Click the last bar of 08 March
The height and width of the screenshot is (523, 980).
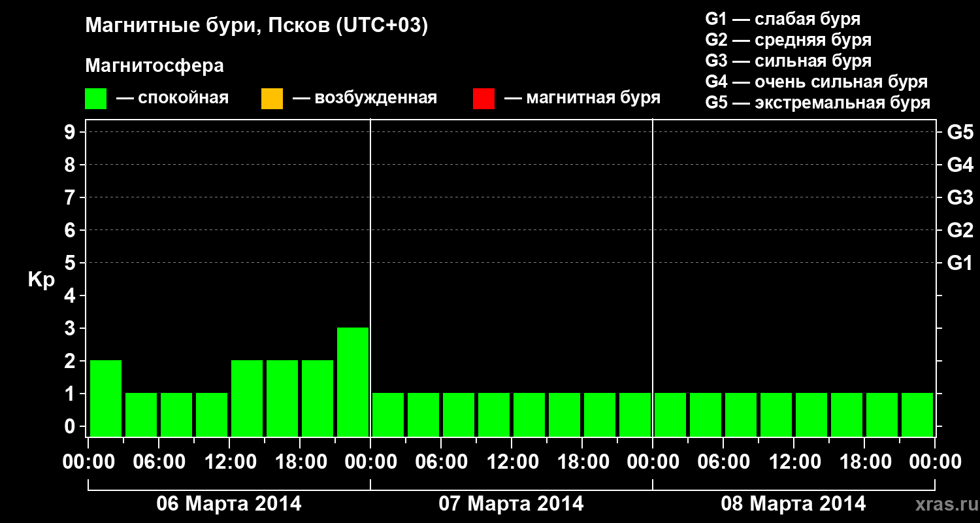point(917,414)
